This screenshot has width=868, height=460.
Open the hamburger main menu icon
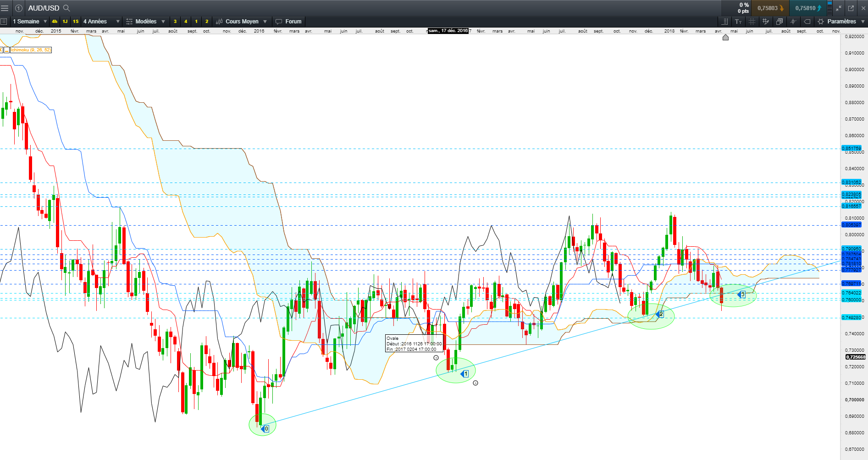pyautogui.click(x=5, y=8)
